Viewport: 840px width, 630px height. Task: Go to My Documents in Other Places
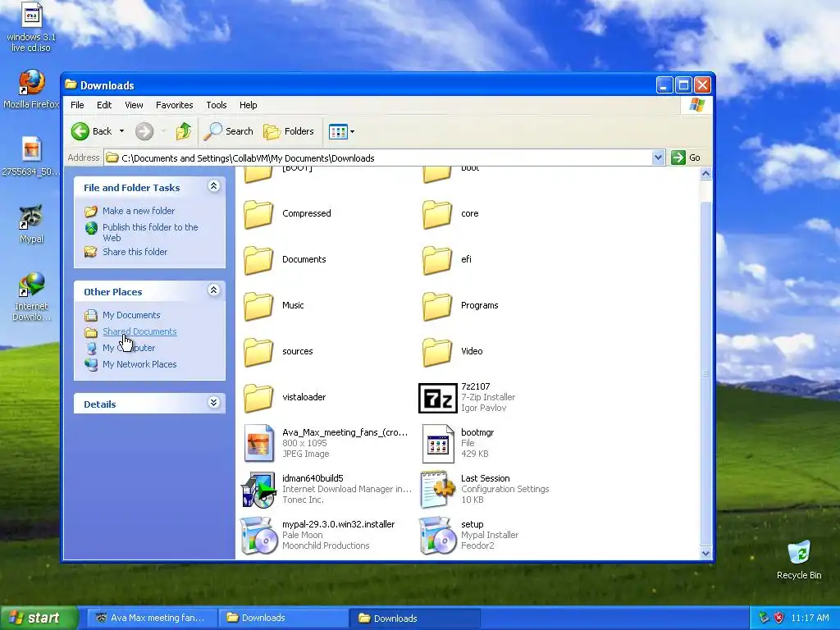pyautogui.click(x=131, y=315)
